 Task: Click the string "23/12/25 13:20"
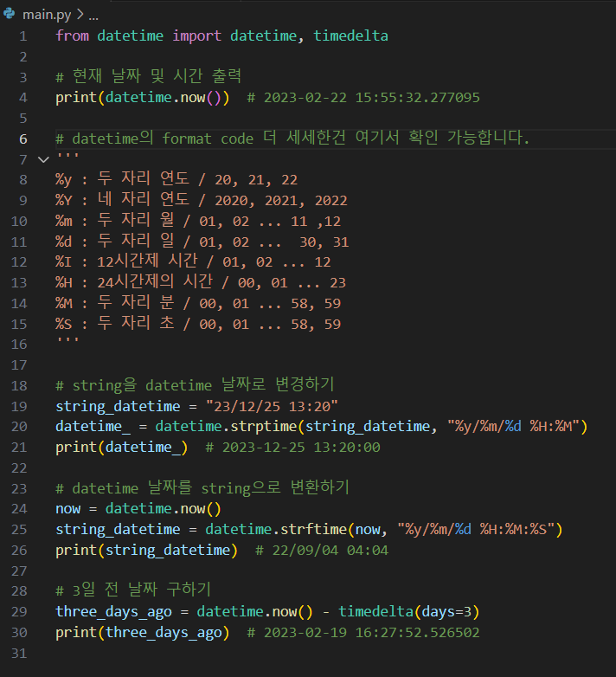click(272, 406)
